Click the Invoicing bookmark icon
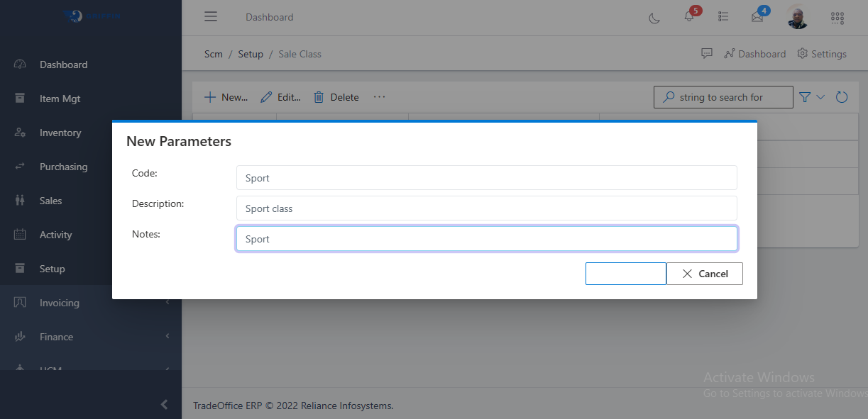868x419 pixels. tap(20, 302)
